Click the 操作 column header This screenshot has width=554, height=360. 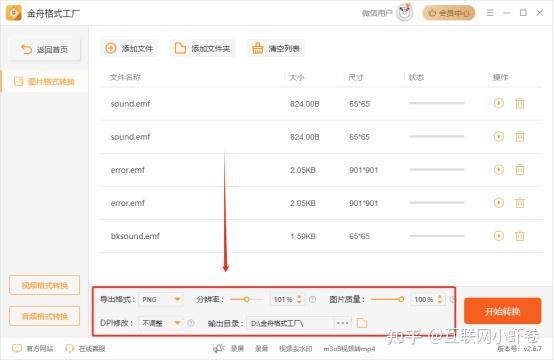pos(500,77)
